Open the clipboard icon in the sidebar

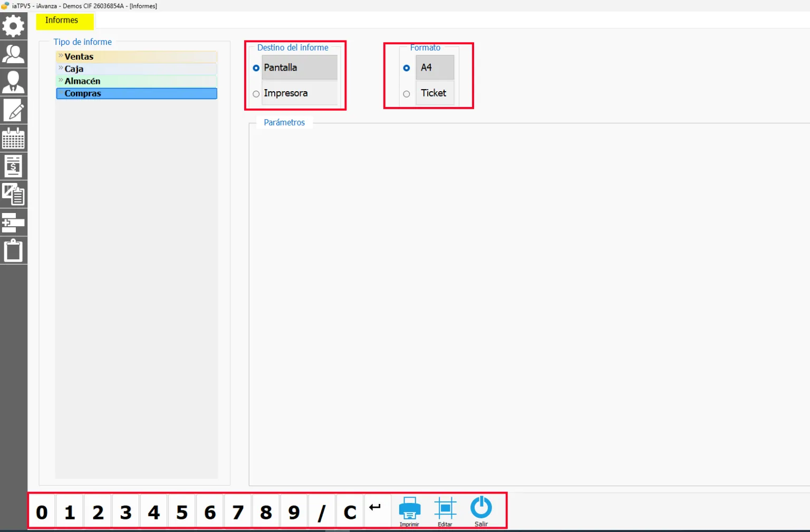[13, 250]
